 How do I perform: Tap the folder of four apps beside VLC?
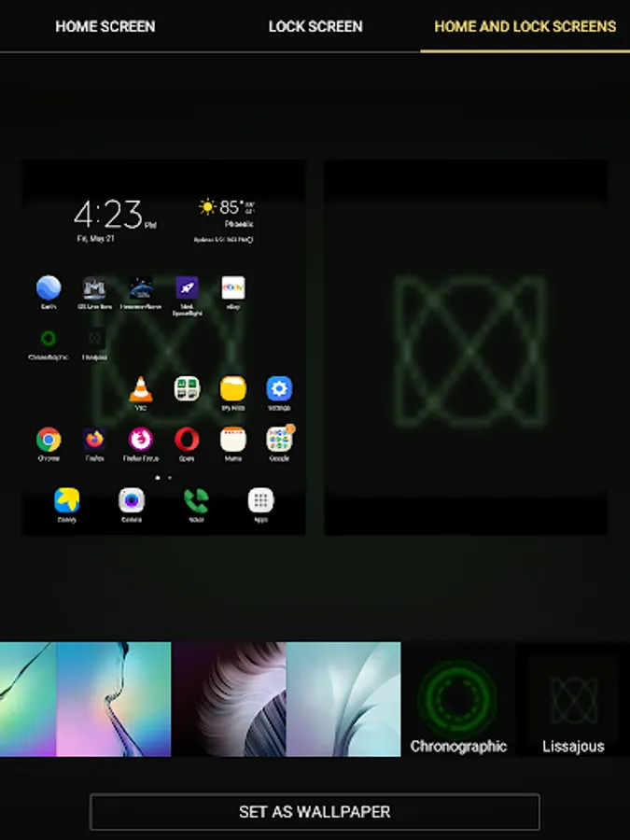point(187,389)
